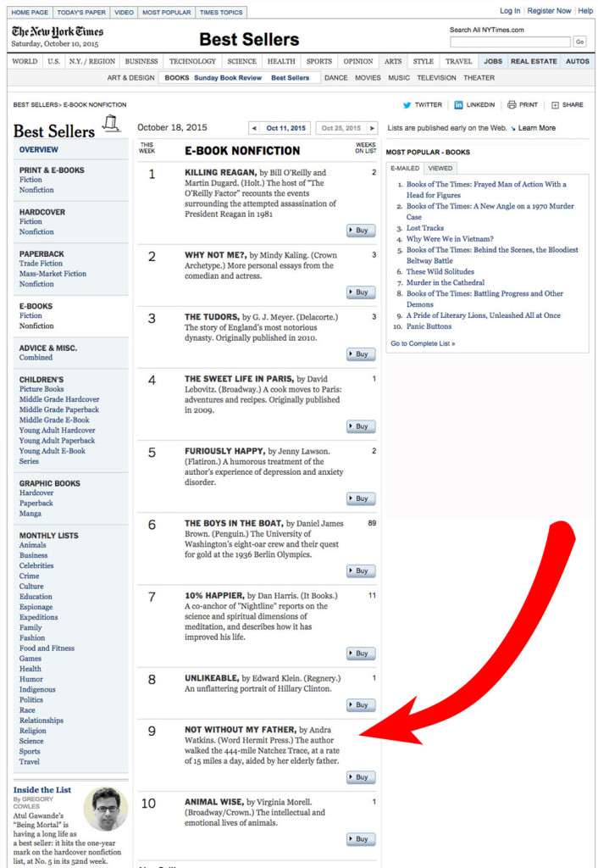Open E-Books Fiction sidebar list

(31, 315)
